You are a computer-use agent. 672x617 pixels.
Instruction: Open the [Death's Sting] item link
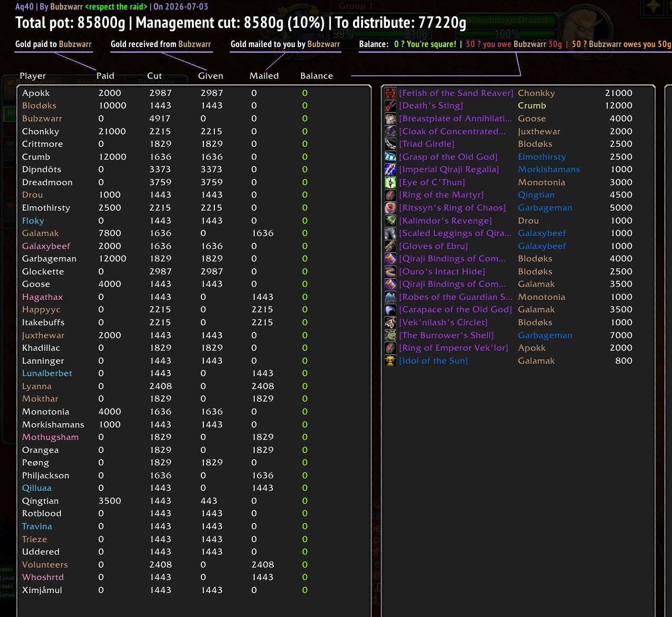tap(431, 106)
